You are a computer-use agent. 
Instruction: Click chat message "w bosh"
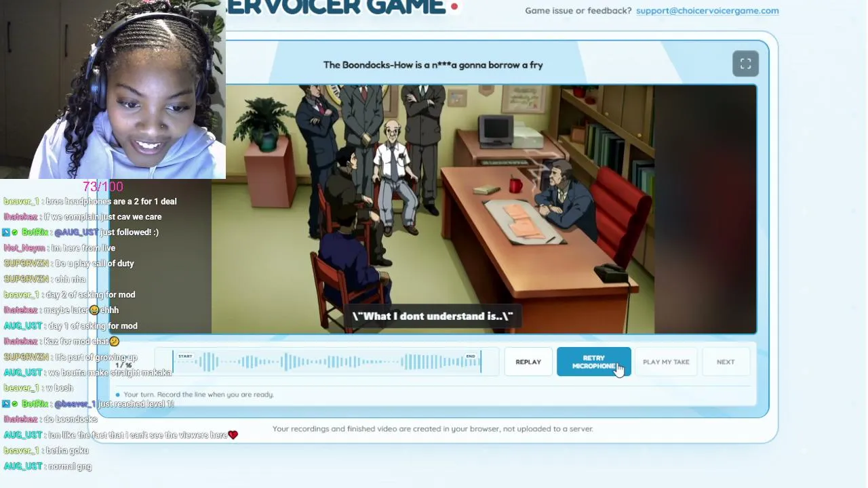[x=59, y=388]
